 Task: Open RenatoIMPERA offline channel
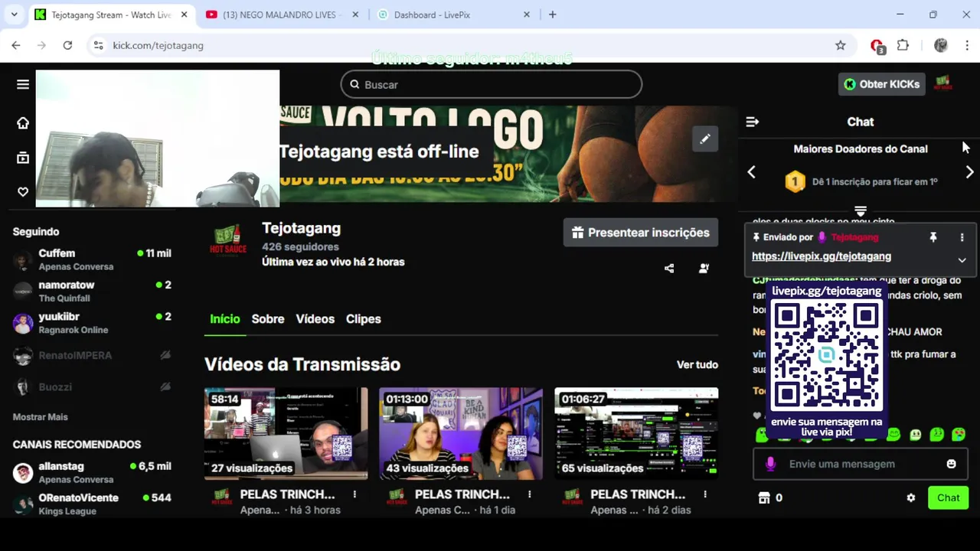pos(92,355)
